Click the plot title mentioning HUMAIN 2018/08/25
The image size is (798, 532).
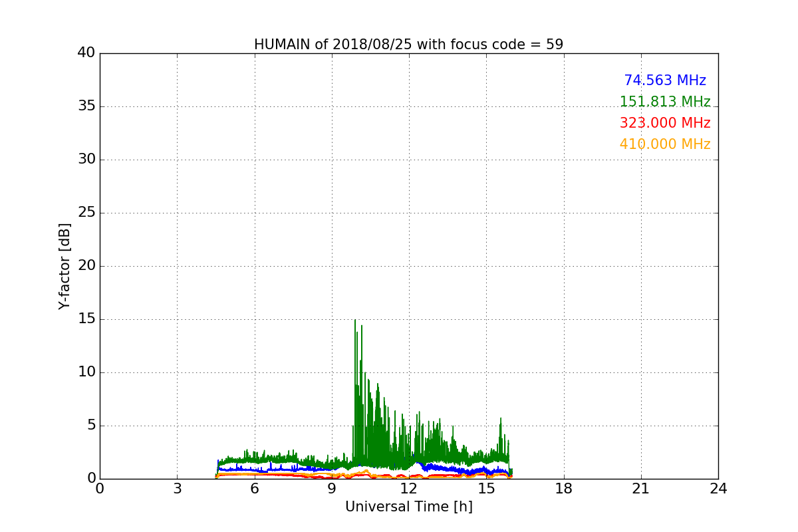click(x=408, y=45)
